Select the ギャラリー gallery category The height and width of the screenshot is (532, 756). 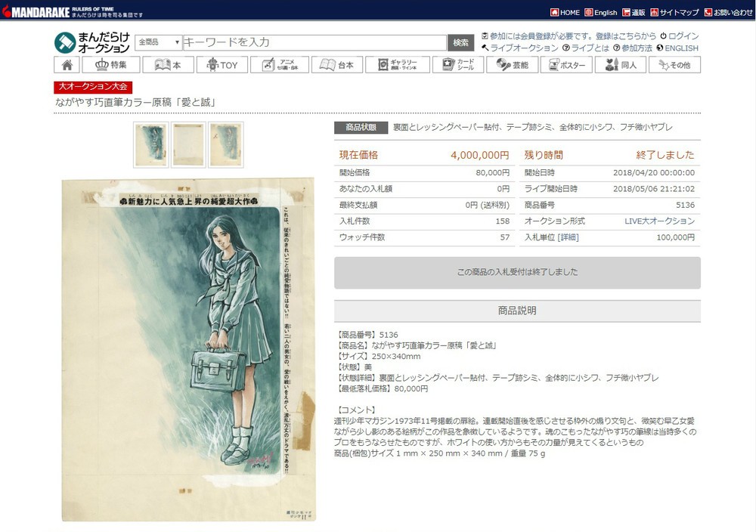tap(397, 65)
